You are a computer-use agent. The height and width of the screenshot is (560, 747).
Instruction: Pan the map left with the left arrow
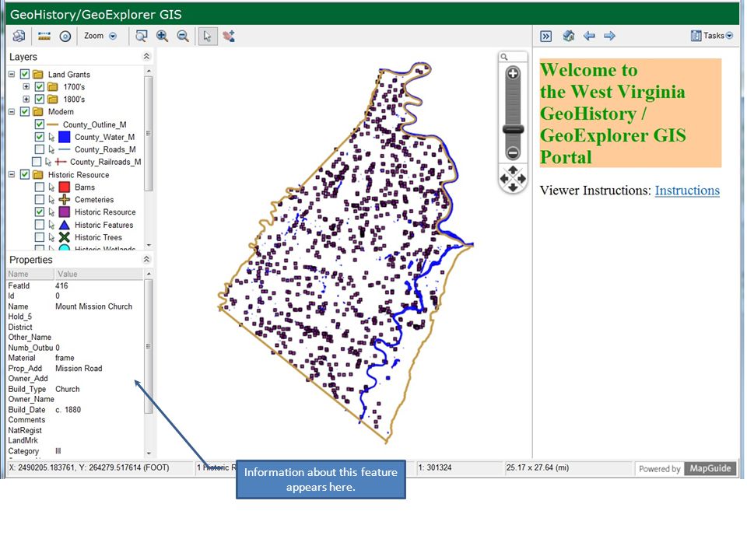click(504, 179)
